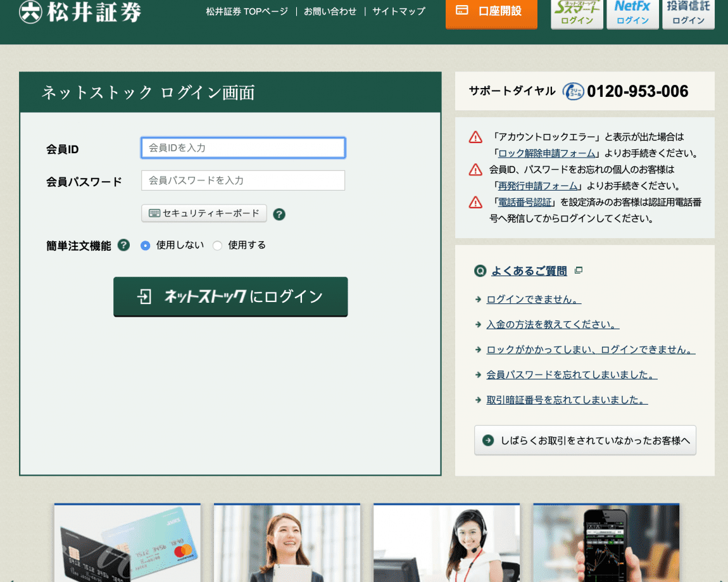Select 使用する radio option
This screenshot has width=728, height=582.
218,246
